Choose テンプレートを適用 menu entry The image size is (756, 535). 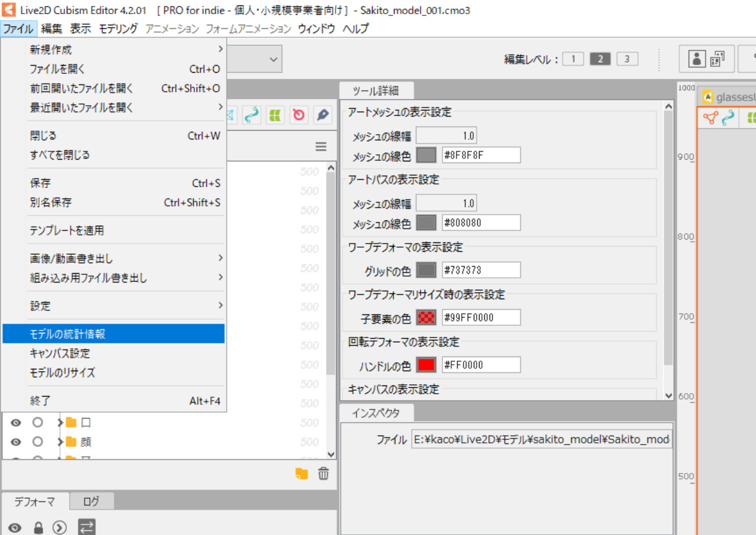tap(113, 231)
